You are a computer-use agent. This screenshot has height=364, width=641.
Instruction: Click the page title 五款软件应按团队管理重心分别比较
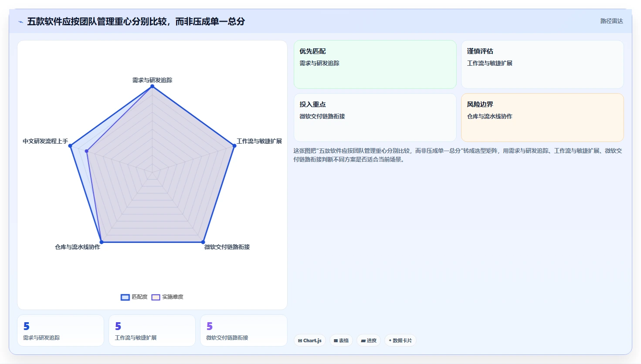pos(136,21)
